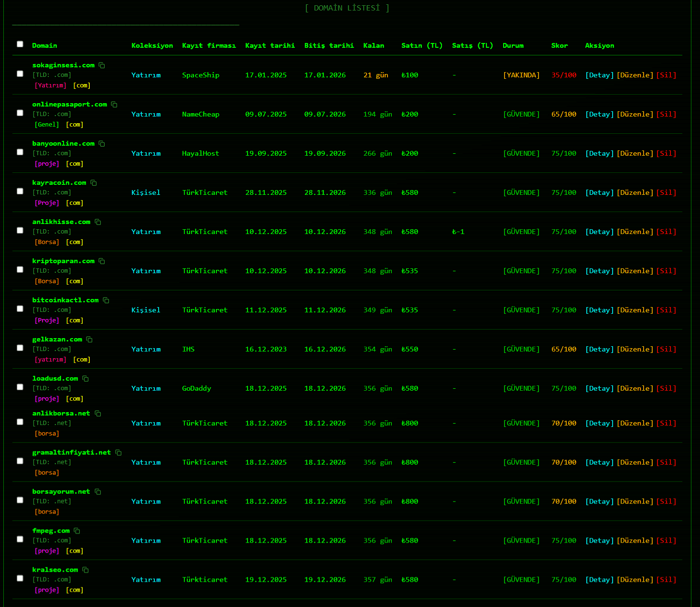Click the ₺-1 sale price cell
The width and height of the screenshot is (700, 607).
[x=458, y=232]
